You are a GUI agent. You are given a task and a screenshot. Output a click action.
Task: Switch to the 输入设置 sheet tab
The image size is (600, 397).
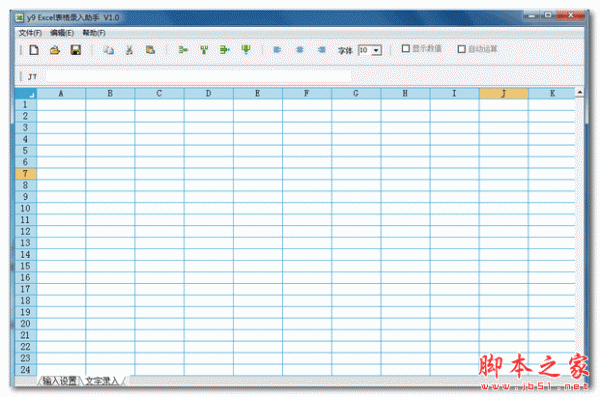click(x=60, y=381)
